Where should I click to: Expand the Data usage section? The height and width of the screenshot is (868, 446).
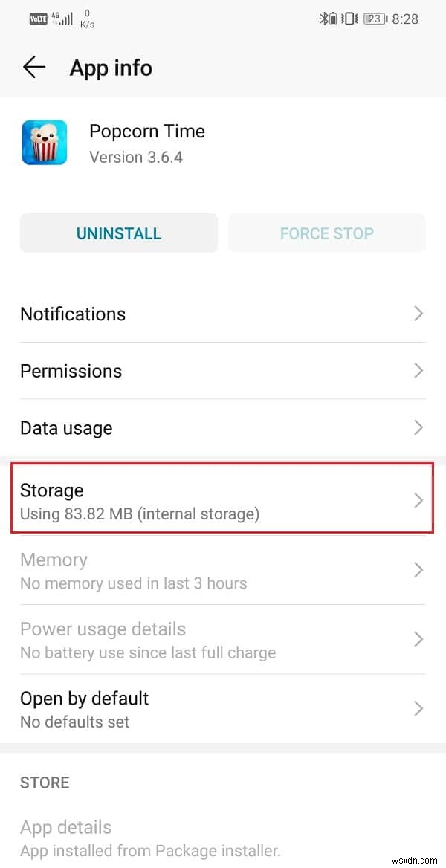pos(223,427)
